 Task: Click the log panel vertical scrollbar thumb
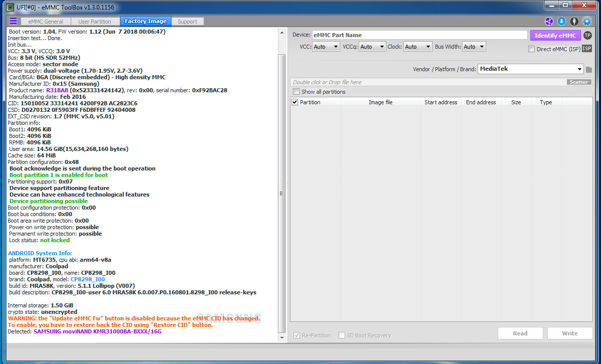click(282, 194)
